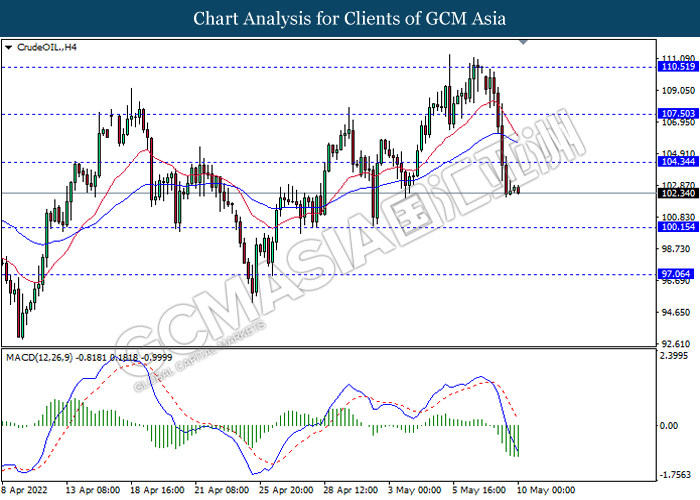Click the 98.730 price scale value
The height and width of the screenshot is (500, 700).
pyautogui.click(x=678, y=249)
